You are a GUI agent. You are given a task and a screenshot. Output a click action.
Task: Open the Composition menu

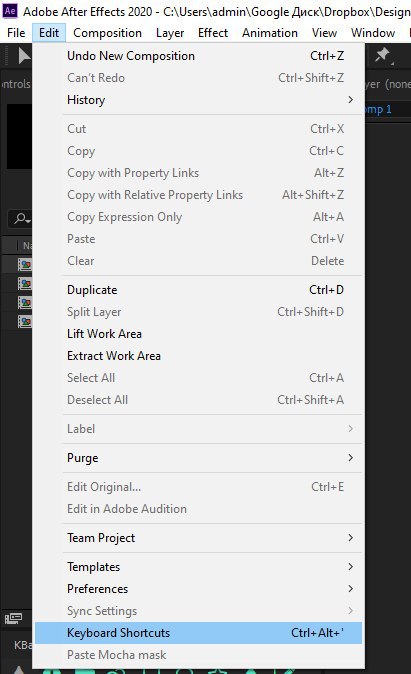(x=107, y=33)
